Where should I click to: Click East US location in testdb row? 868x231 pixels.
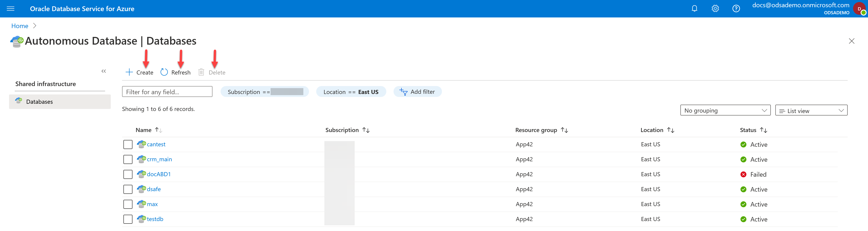(x=650, y=219)
